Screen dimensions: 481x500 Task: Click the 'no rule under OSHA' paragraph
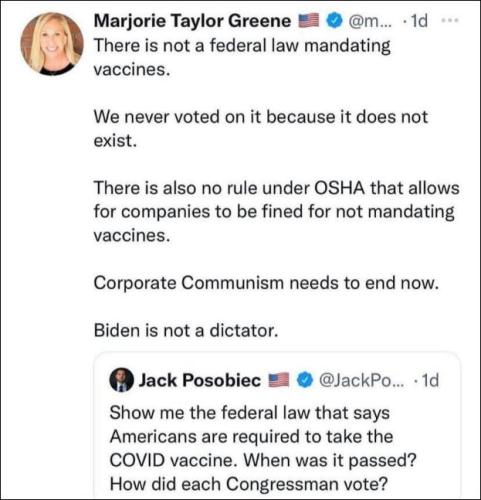[x=277, y=212]
